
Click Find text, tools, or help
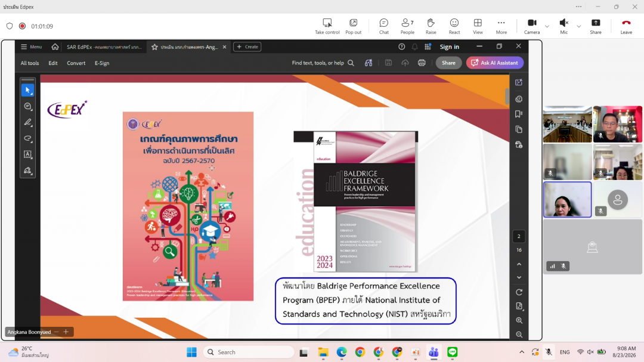(323, 63)
